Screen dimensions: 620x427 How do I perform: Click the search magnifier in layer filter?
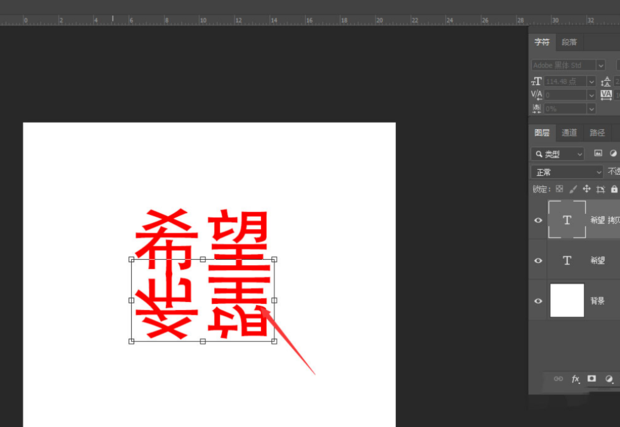[x=539, y=154]
